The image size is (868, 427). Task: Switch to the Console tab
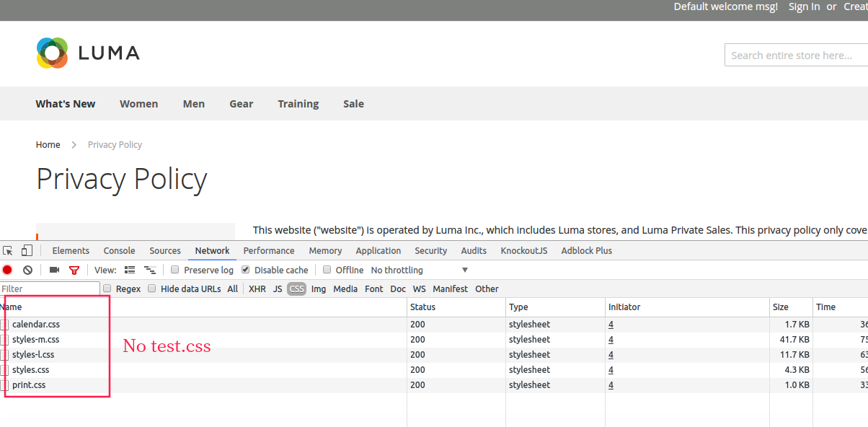pos(119,251)
